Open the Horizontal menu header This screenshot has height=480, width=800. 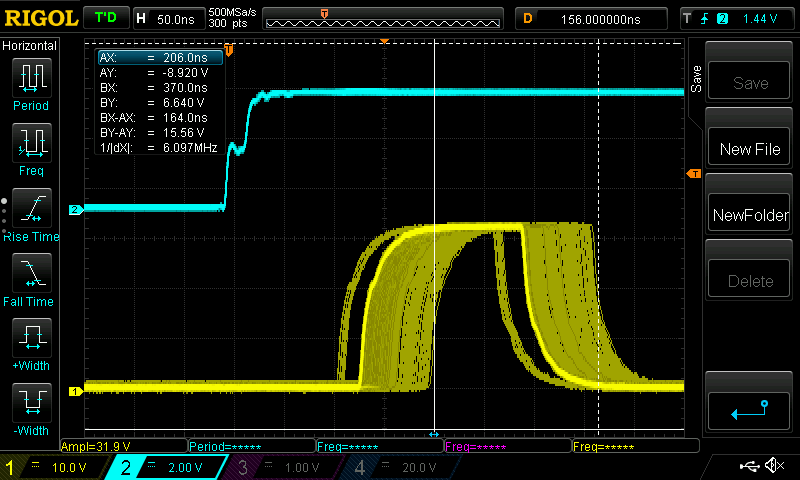pos(30,46)
